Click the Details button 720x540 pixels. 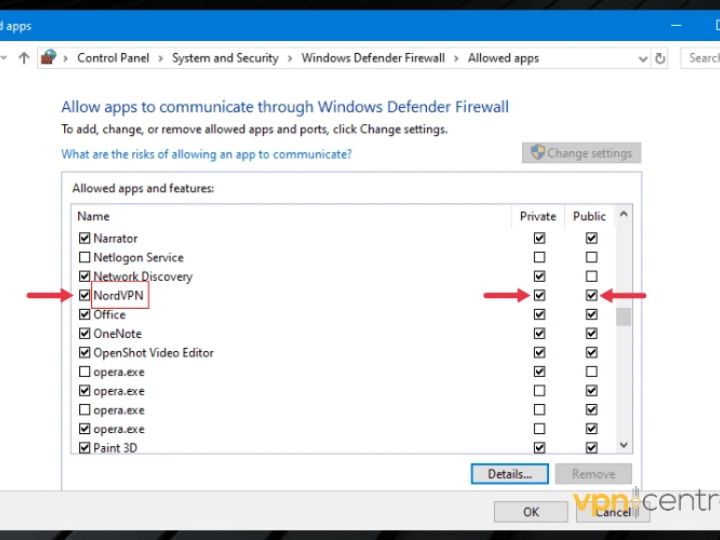(x=510, y=473)
